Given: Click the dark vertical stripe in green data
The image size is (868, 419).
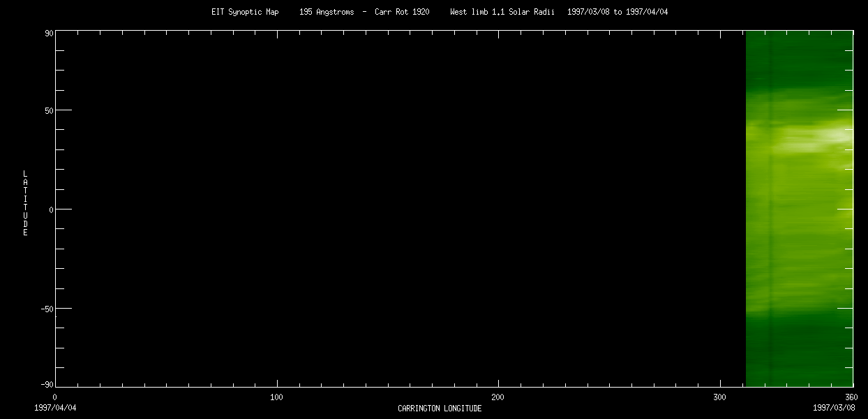Looking at the screenshot, I should (x=770, y=209).
